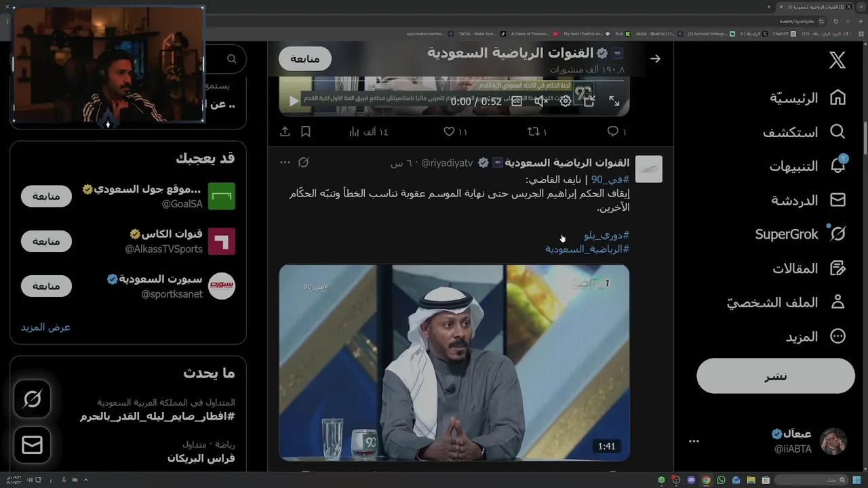Go back using the profile header arrow
Screen dimensions: 868x488
pos(655,59)
